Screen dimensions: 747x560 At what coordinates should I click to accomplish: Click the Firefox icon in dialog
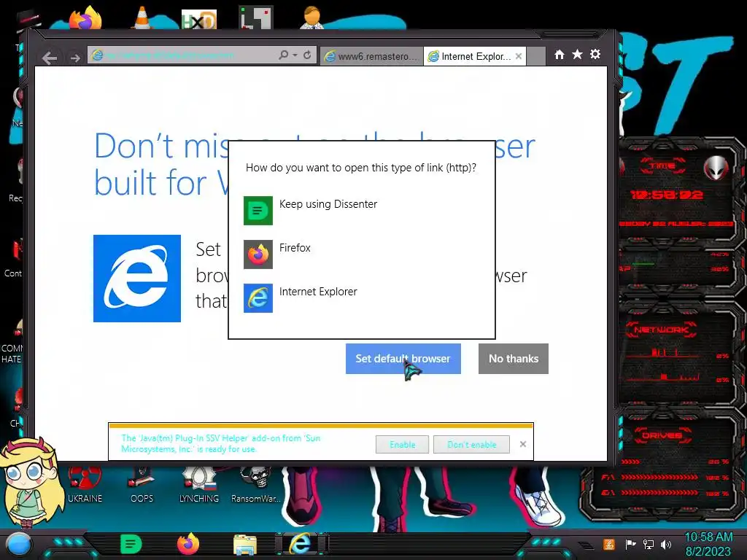pyautogui.click(x=258, y=254)
